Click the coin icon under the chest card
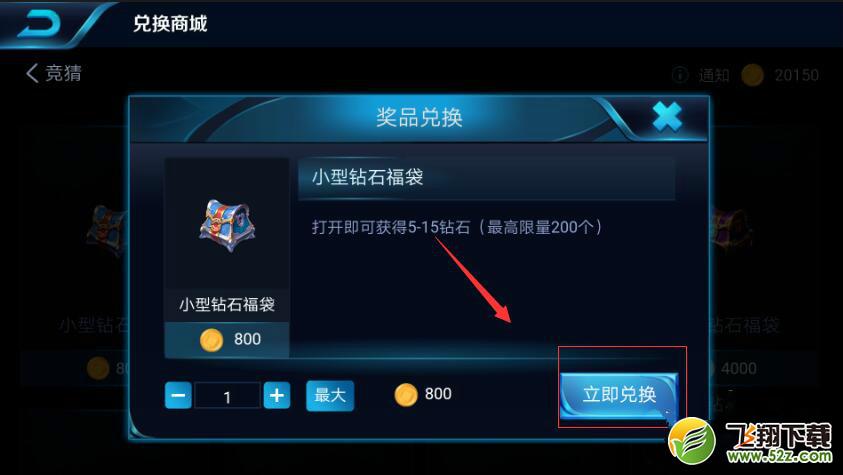 click(x=211, y=340)
